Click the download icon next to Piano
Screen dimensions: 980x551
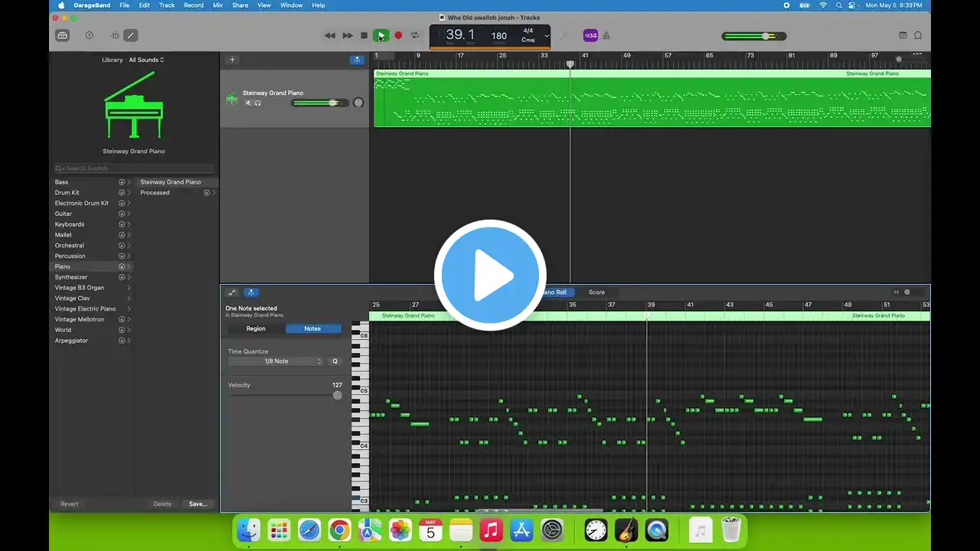coord(121,266)
